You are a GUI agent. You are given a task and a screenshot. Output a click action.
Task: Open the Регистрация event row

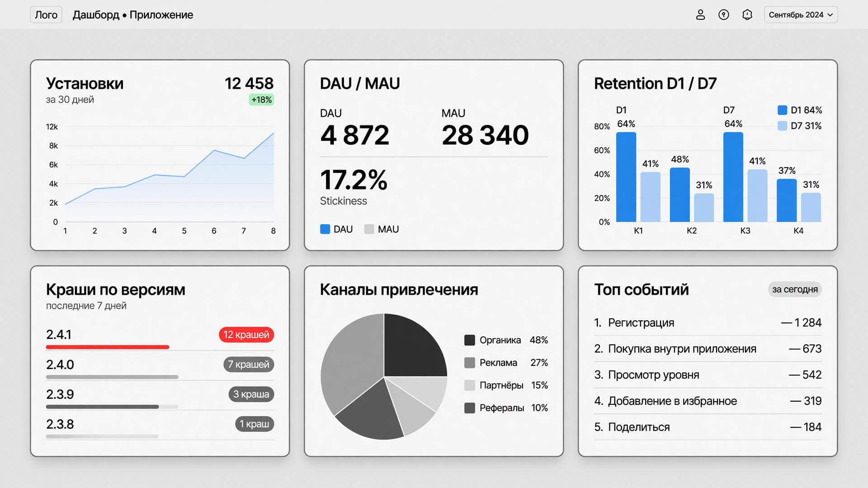click(x=708, y=323)
